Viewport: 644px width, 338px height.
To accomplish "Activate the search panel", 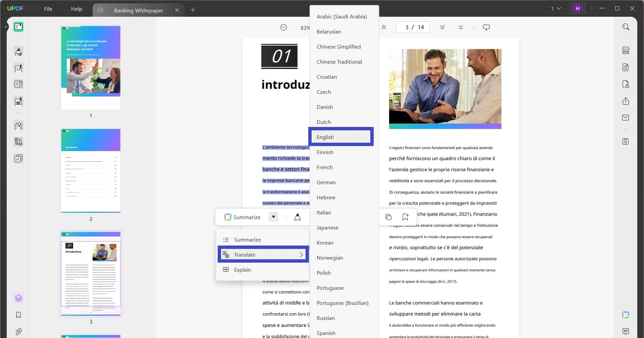I will pyautogui.click(x=626, y=26).
